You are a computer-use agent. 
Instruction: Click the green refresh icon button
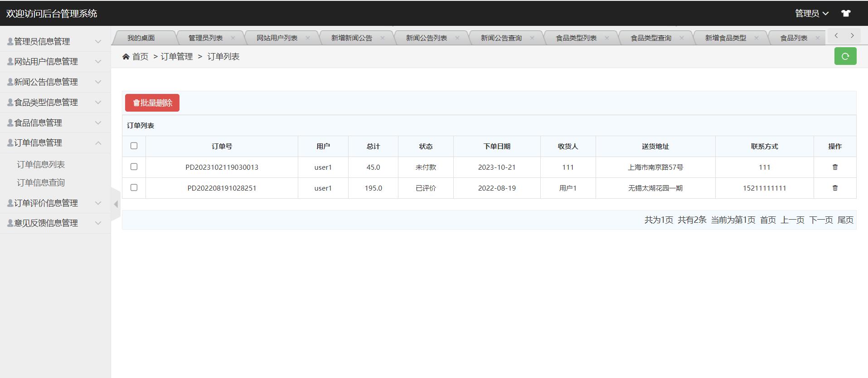click(x=845, y=56)
